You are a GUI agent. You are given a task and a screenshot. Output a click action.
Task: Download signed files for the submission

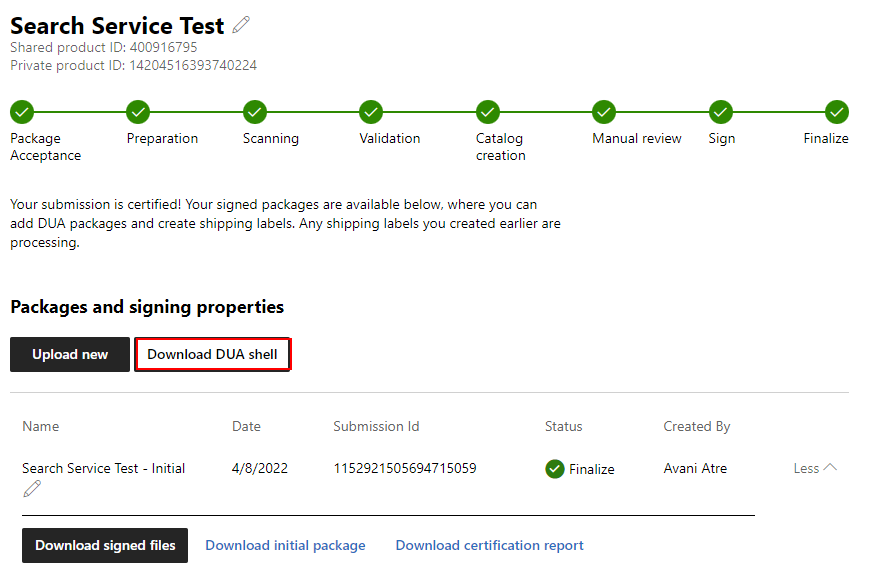[105, 545]
